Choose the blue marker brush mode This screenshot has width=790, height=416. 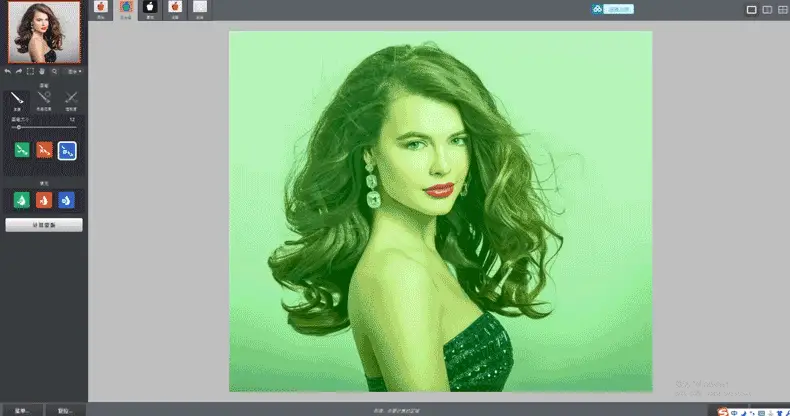(67, 151)
